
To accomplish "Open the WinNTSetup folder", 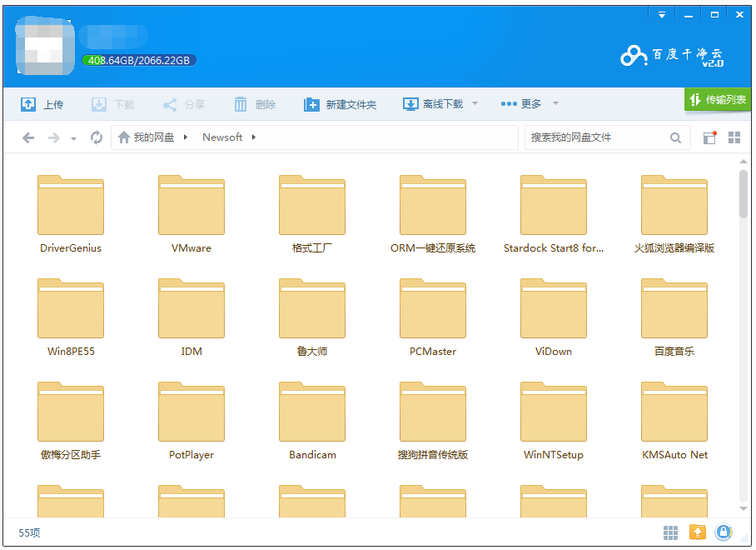I will click(x=554, y=421).
